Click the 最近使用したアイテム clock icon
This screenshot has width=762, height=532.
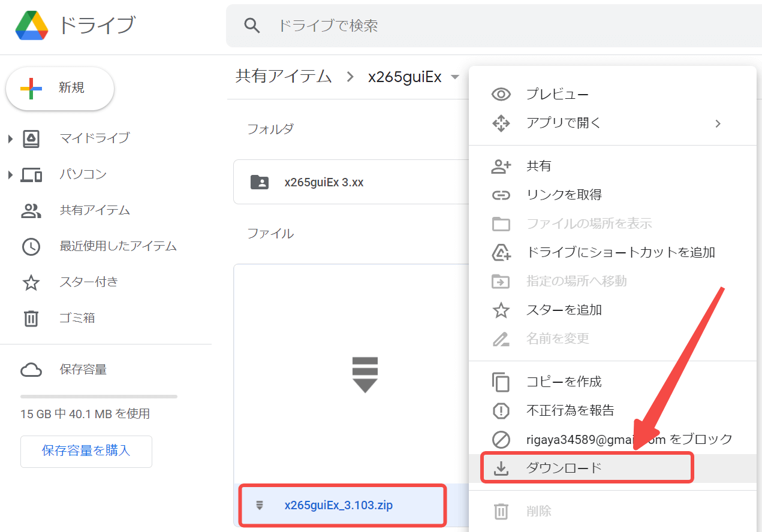tap(31, 246)
